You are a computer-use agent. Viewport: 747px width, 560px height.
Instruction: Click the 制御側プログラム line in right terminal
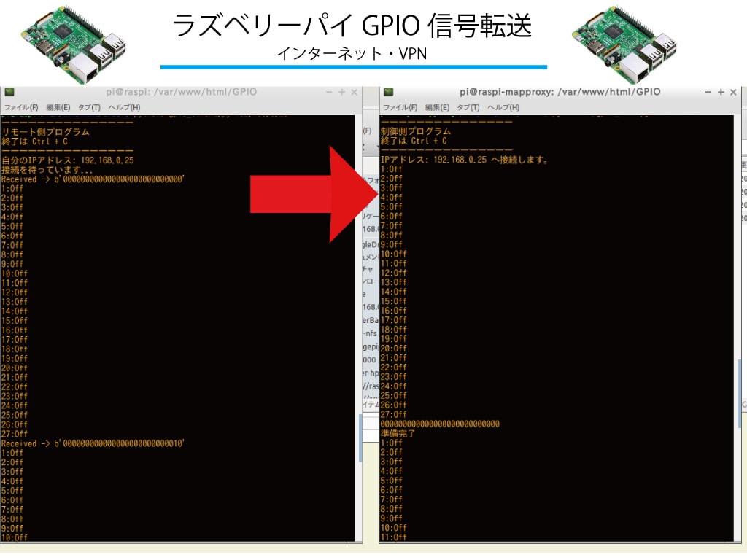pos(415,131)
